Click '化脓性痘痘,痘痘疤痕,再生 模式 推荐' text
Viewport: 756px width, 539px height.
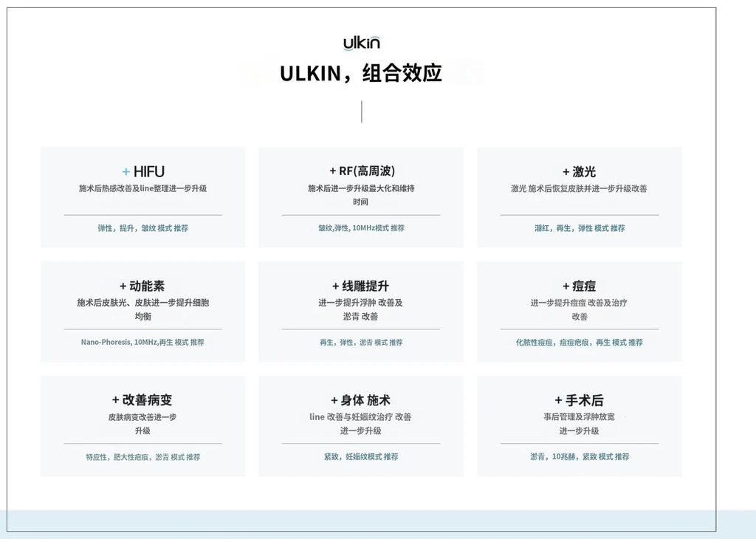coord(580,343)
